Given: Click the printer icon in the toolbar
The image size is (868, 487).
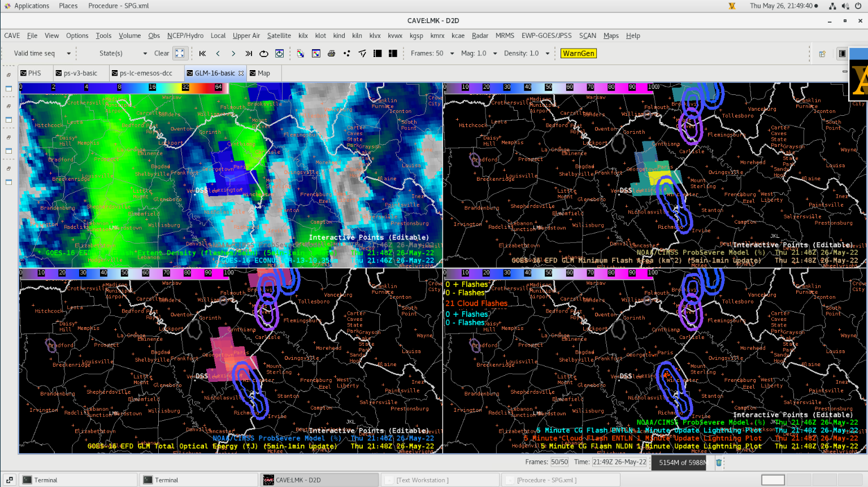Looking at the screenshot, I should point(331,54).
